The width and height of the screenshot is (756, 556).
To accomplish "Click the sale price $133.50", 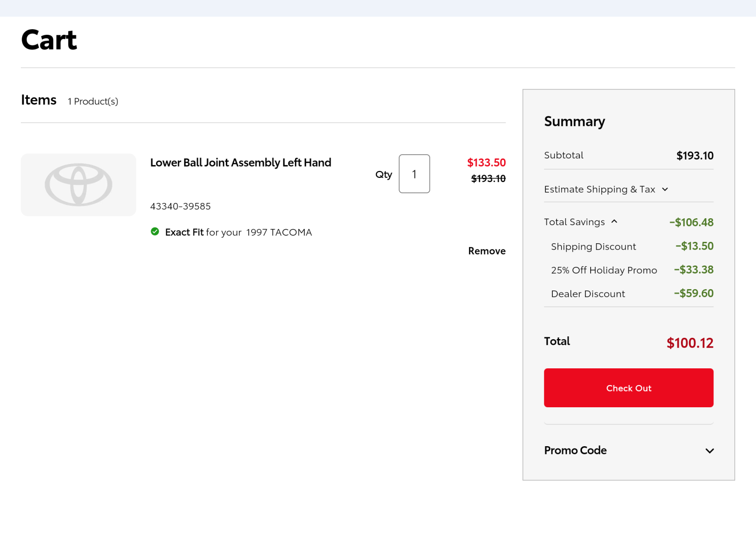I will 486,163.
